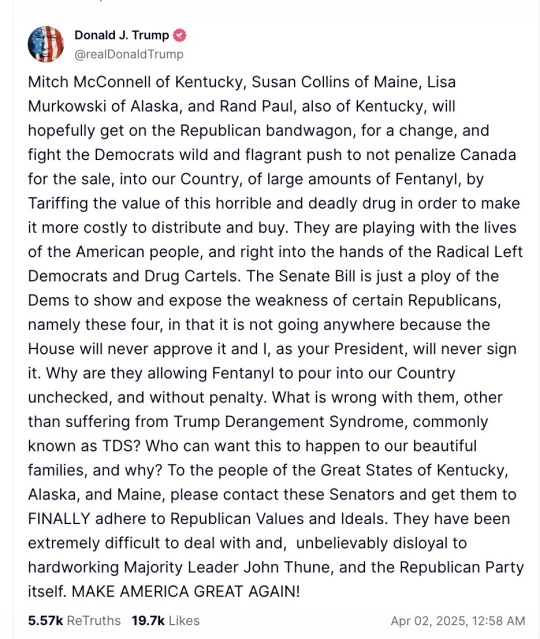Visit the @realDonaldTrump handle link
The height and width of the screenshot is (639, 540).
[x=129, y=54]
